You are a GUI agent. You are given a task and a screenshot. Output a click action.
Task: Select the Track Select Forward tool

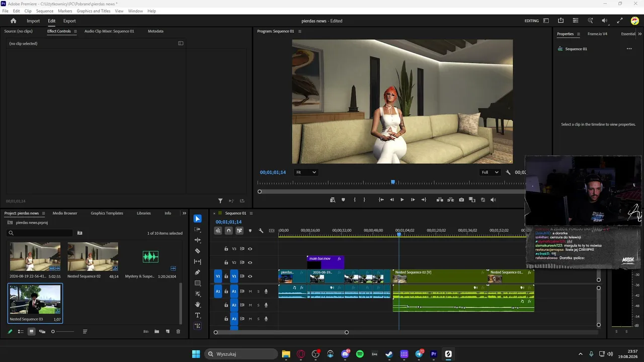198,229
